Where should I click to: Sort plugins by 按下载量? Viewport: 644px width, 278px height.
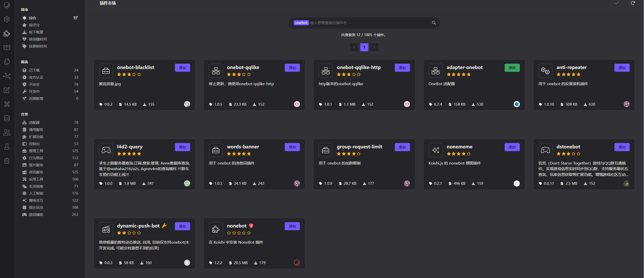tap(36, 32)
